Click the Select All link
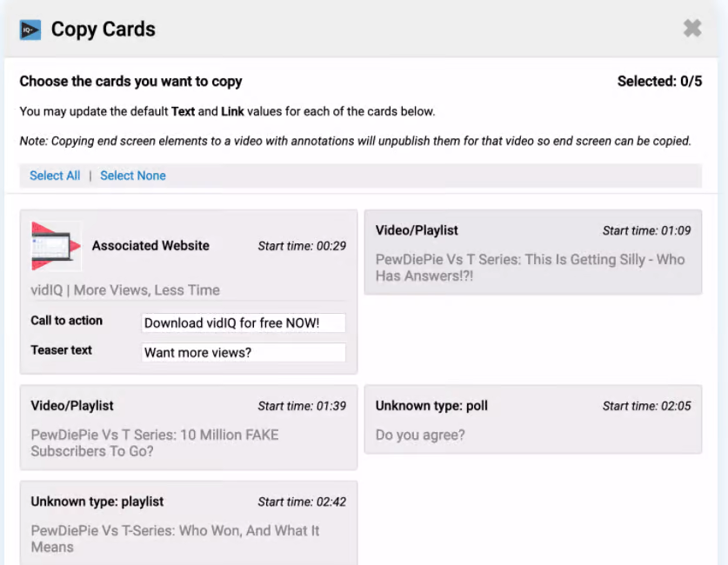728x565 pixels. 55,176
